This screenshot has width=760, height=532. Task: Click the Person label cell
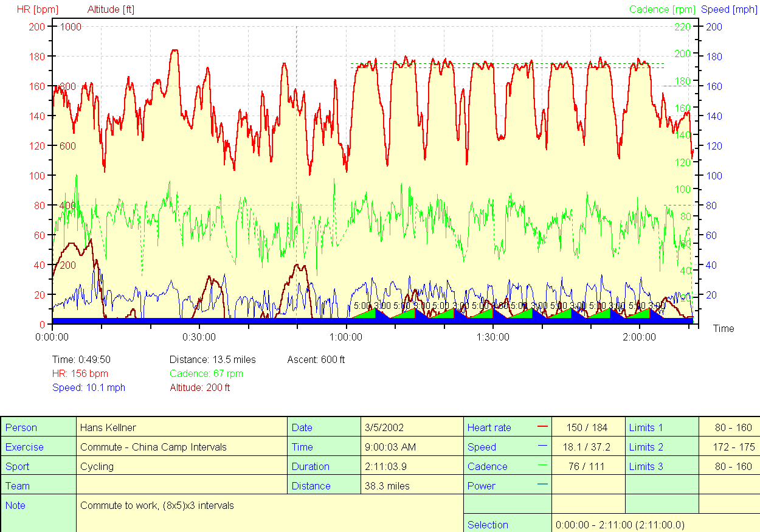pos(38,427)
